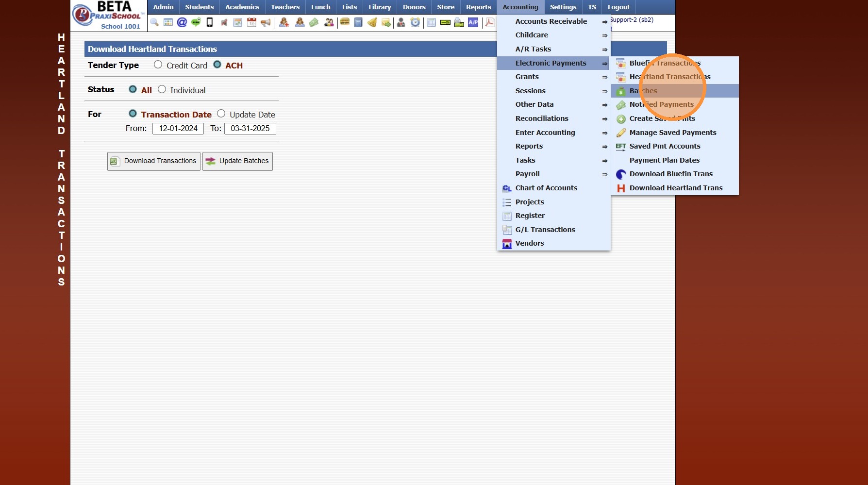Select Saved Pmt Accounts menu item
Screen dimensions: 868x485
pos(675,146)
